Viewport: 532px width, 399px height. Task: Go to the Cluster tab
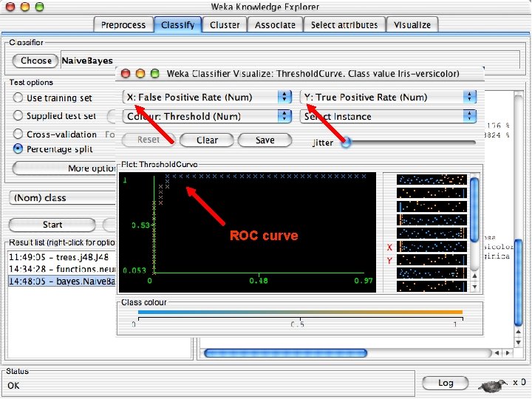click(x=225, y=25)
